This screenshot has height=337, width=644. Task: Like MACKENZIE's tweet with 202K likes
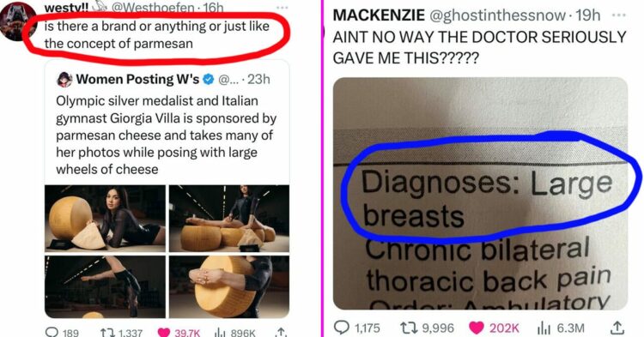coord(494,328)
